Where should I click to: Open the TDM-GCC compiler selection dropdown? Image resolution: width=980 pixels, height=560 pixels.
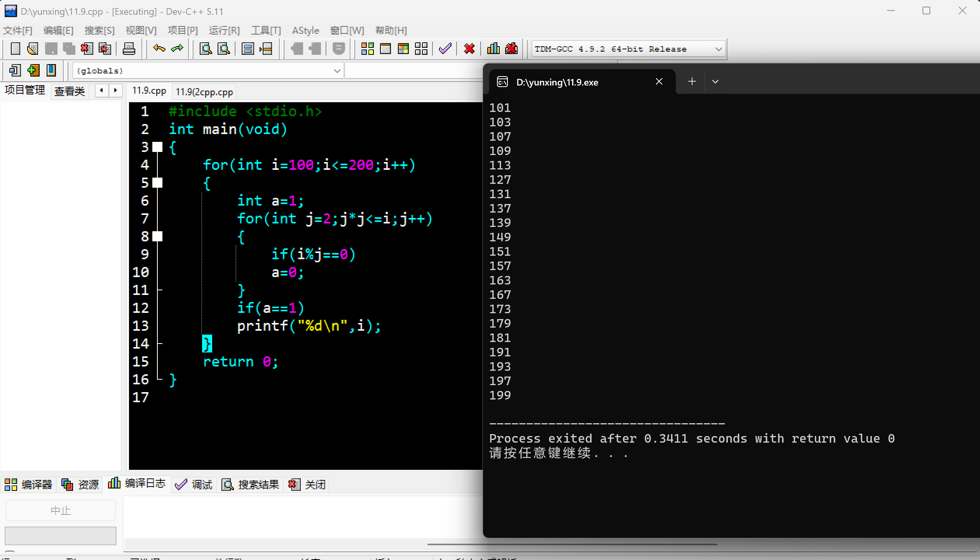pos(718,49)
